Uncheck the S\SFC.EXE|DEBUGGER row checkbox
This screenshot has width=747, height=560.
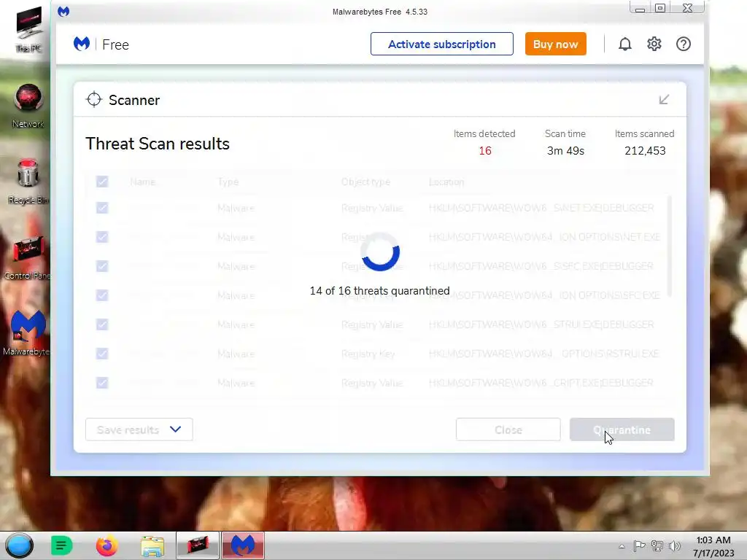pyautogui.click(x=102, y=265)
